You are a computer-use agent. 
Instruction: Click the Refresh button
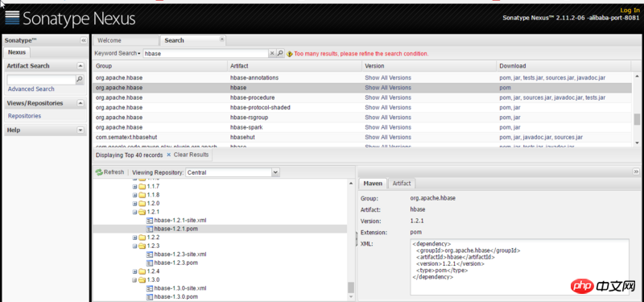109,172
